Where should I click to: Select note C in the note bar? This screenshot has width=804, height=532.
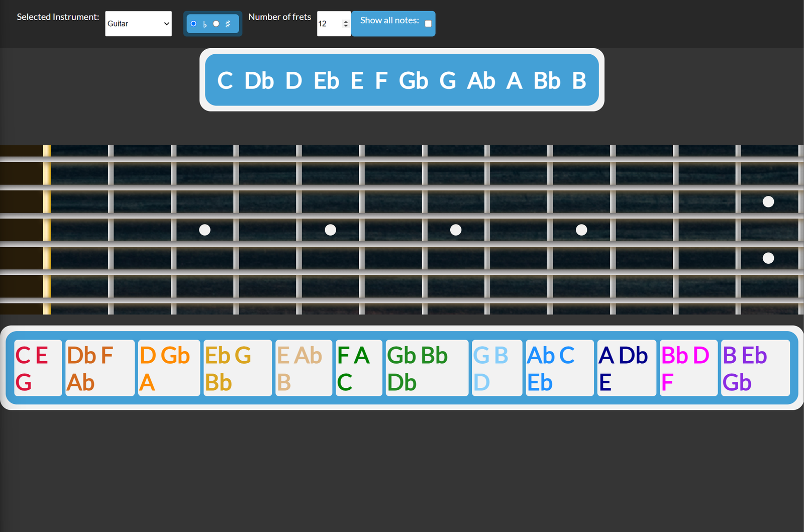(x=225, y=81)
